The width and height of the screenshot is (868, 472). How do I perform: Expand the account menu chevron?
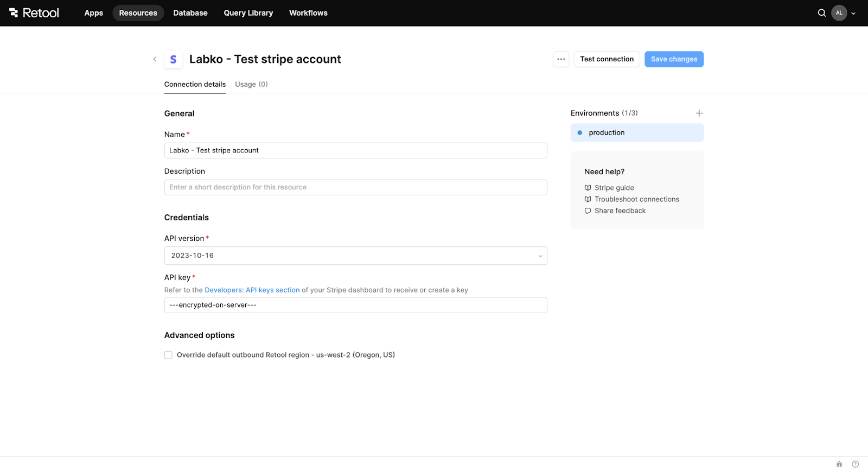coord(853,14)
